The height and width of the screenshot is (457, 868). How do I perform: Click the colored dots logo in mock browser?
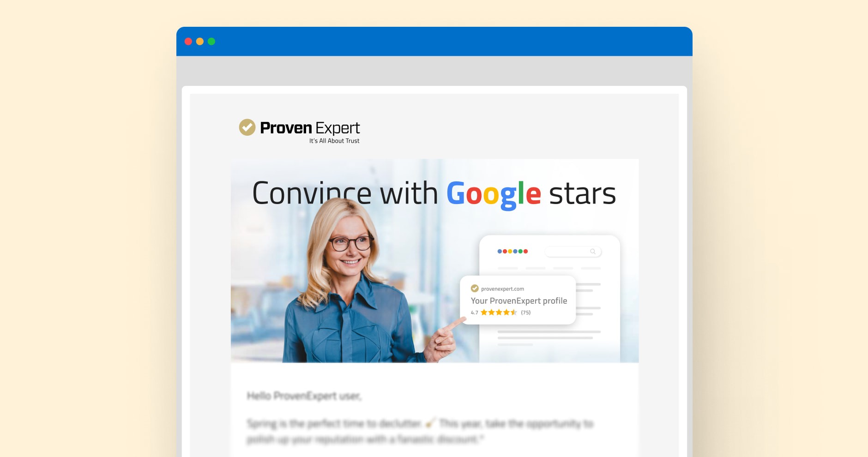[512, 252]
